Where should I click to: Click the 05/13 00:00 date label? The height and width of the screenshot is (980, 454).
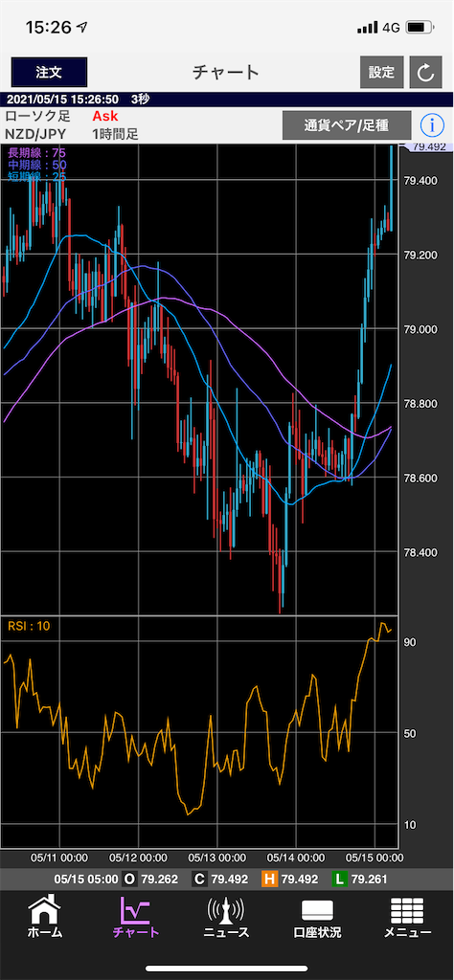[x=217, y=858]
